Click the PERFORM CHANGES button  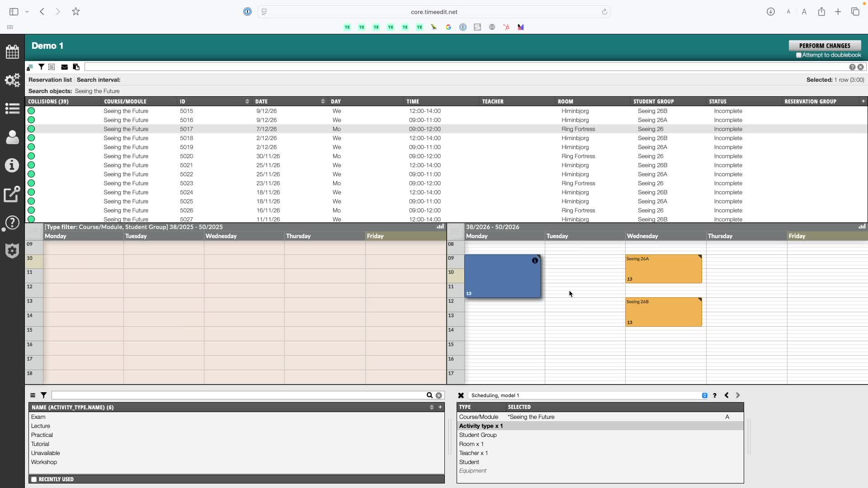[824, 46]
